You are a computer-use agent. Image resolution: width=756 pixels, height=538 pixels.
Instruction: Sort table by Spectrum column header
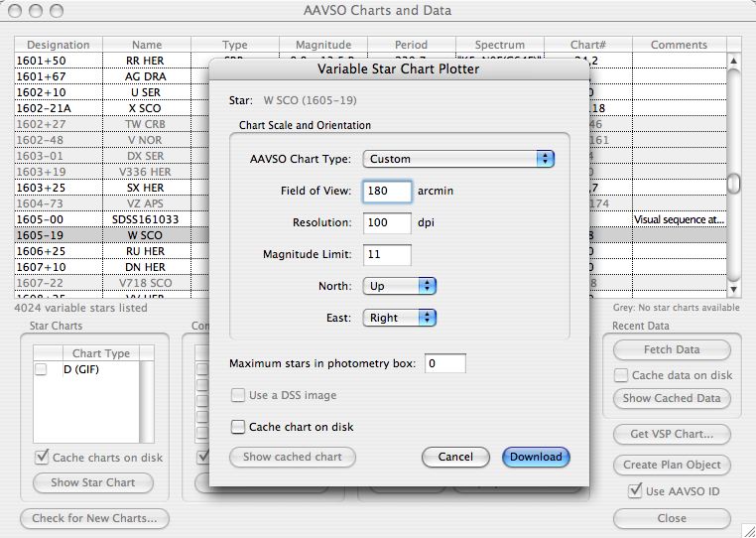499,45
